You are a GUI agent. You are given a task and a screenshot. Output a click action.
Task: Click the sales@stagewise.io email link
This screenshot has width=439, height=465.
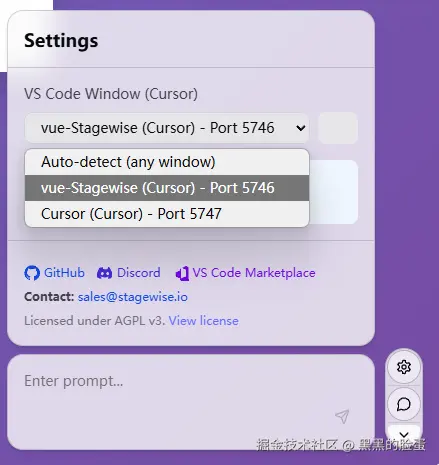coord(133,297)
